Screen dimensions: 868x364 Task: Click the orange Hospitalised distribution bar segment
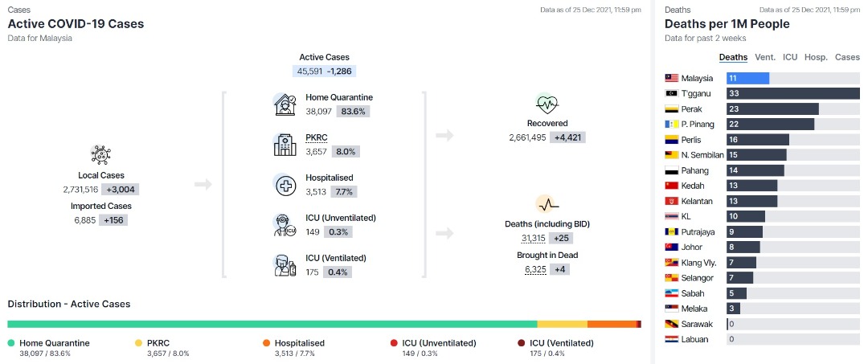pos(612,324)
